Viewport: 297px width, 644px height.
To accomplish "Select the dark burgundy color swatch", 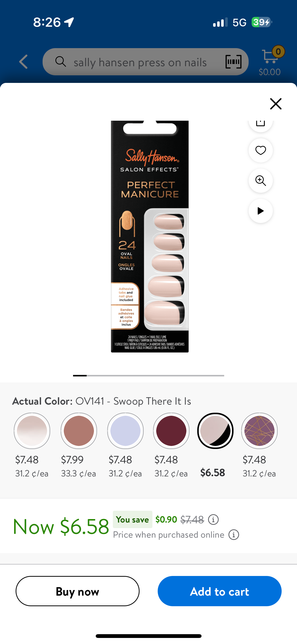I will pos(171,431).
